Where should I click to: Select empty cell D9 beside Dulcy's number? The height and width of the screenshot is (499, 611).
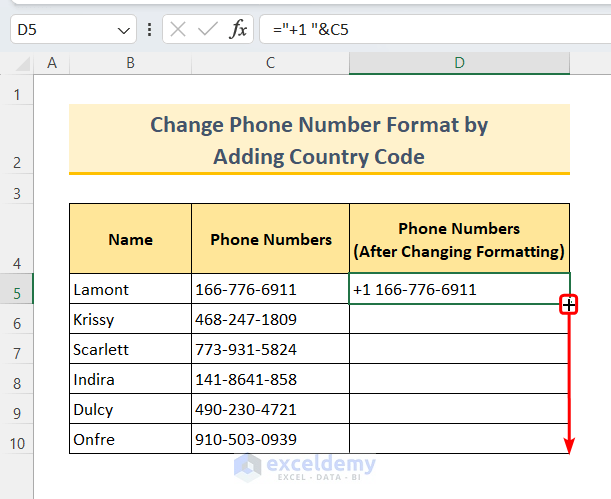459,409
